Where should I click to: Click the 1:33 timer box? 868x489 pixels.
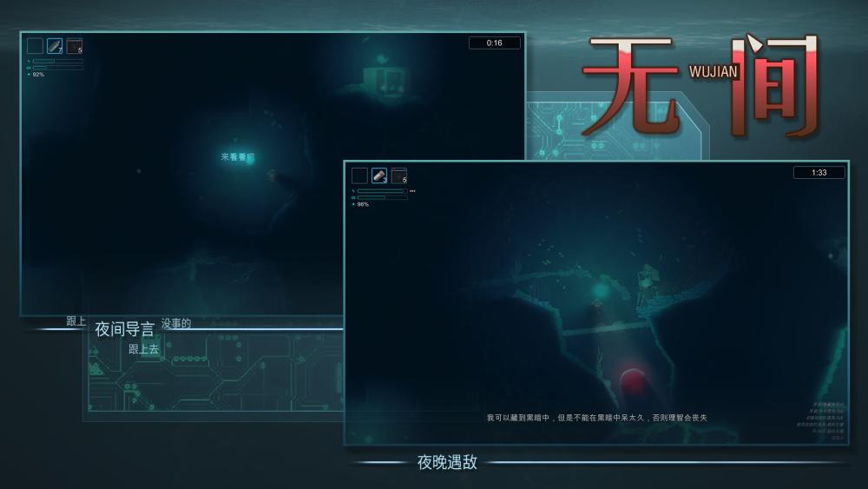pyautogui.click(x=819, y=173)
